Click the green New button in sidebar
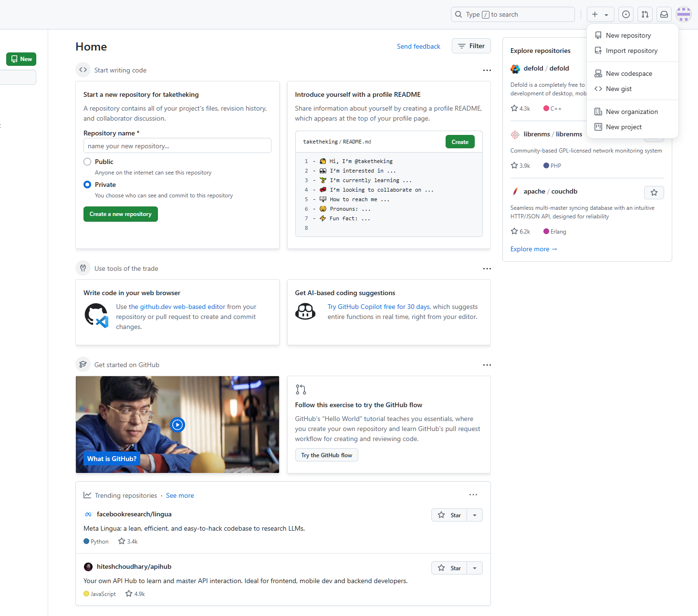 [21, 59]
